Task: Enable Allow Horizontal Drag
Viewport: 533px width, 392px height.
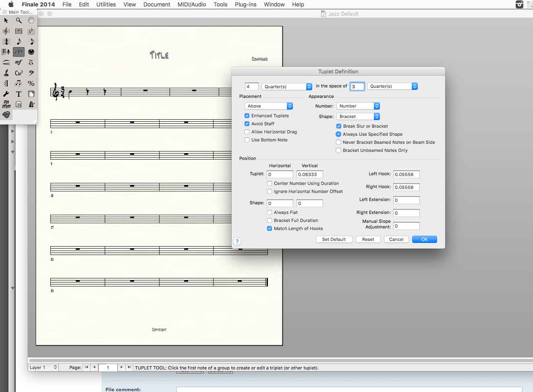Action: (x=247, y=132)
